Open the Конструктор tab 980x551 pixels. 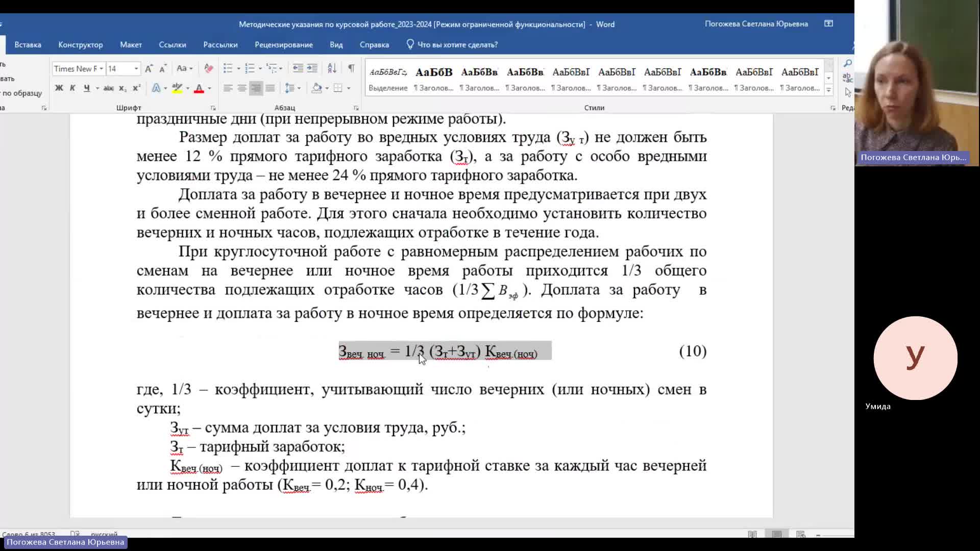(81, 44)
